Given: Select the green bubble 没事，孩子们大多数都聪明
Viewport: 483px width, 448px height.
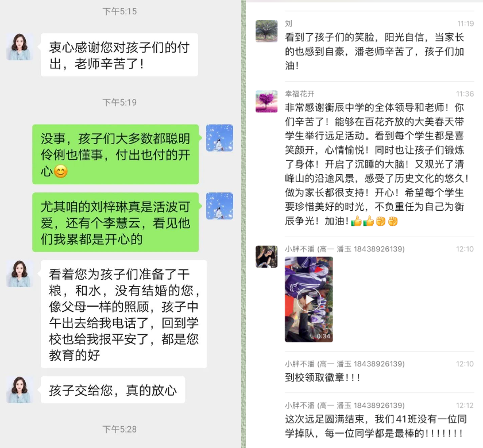Looking at the screenshot, I should point(115,155).
